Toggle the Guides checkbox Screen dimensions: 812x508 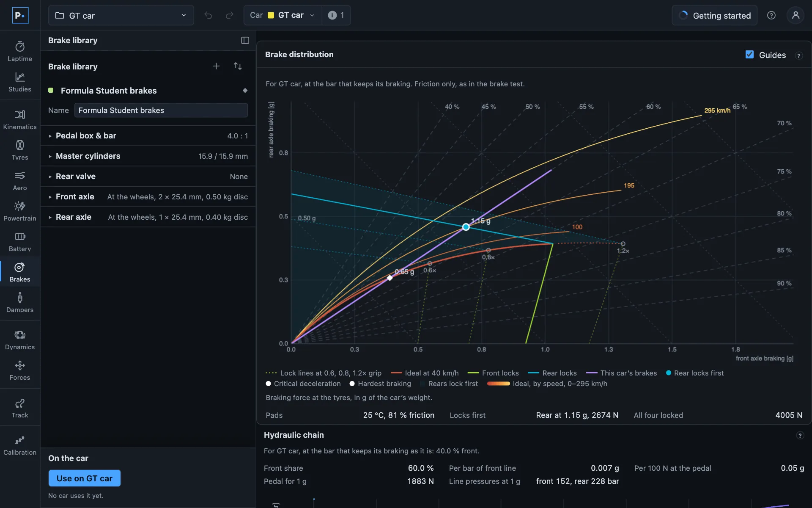pyautogui.click(x=749, y=55)
